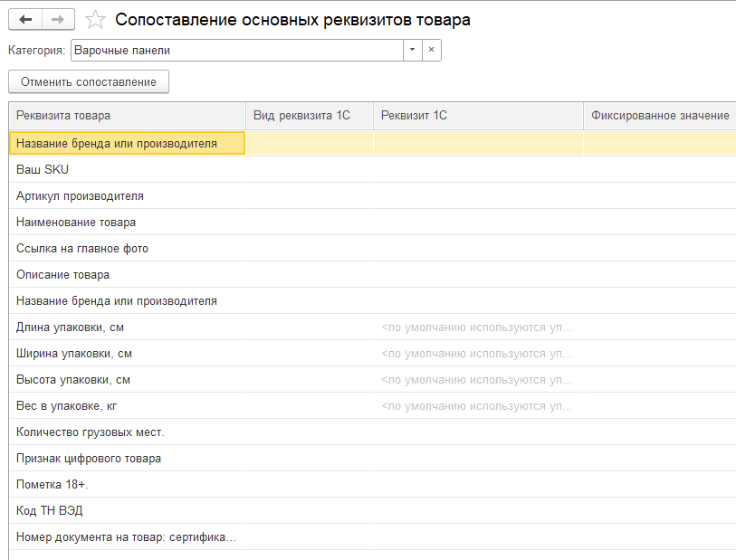Click Реквизит 1С cell of Ширина упаковки row
The image size is (736, 560).
point(478,353)
